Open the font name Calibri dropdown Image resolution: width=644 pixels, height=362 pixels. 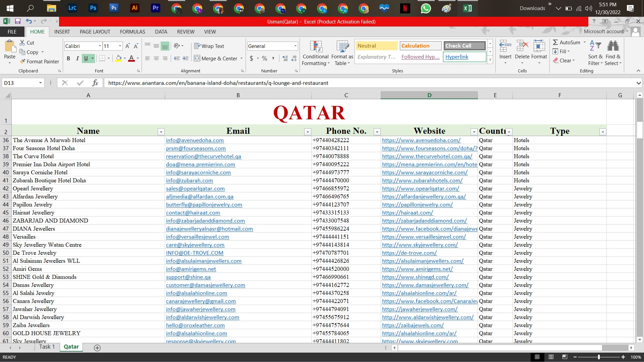pos(100,46)
